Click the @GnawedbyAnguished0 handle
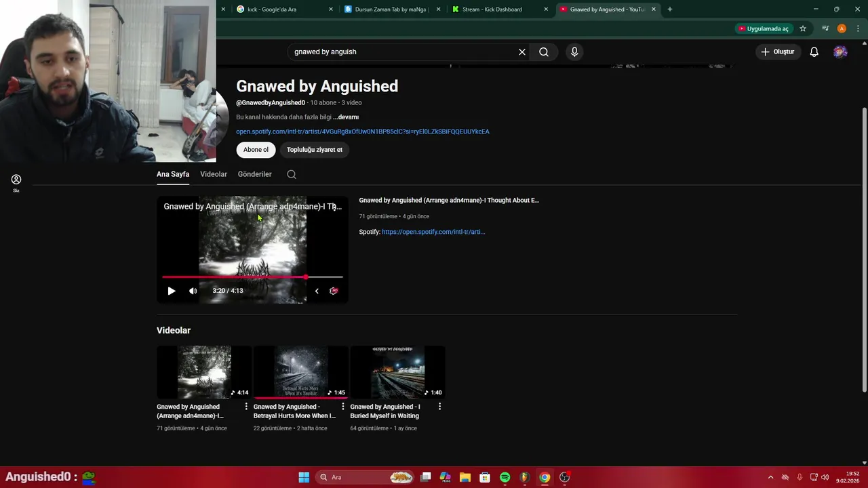The height and width of the screenshot is (488, 868). pyautogui.click(x=271, y=103)
